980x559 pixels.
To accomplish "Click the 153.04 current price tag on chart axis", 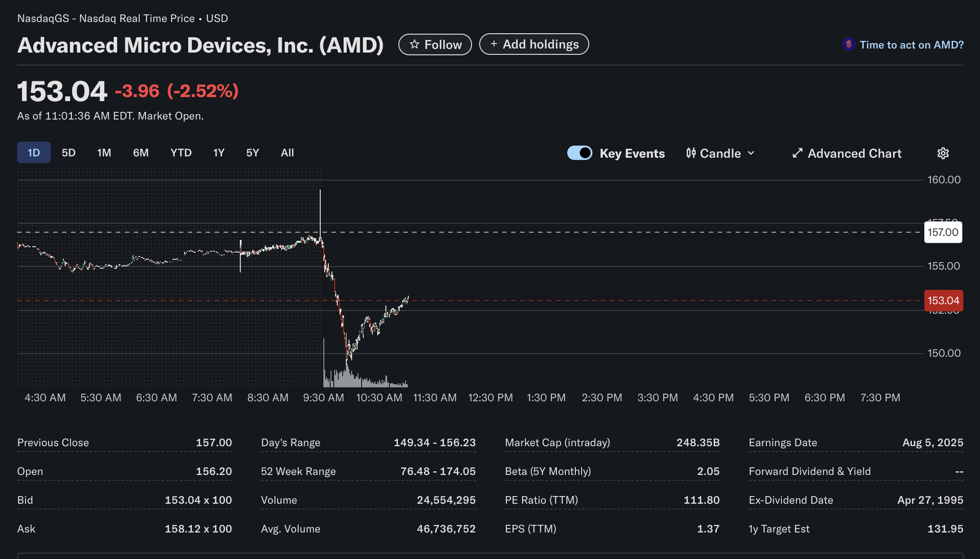I will coord(943,301).
